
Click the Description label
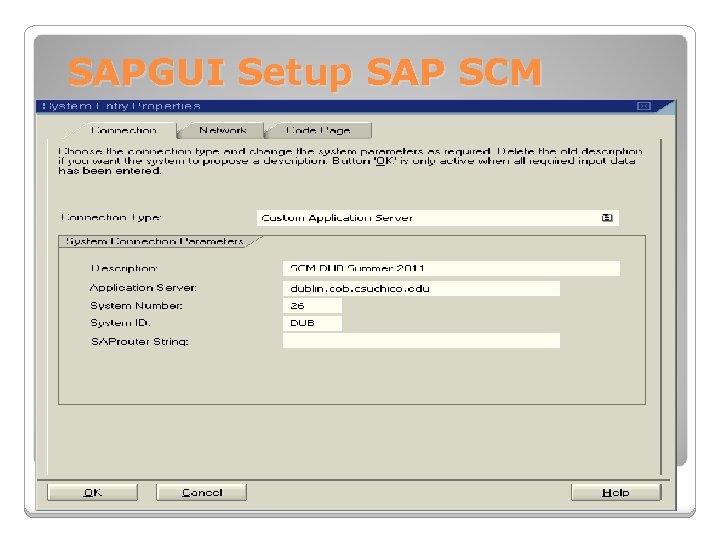124,268
